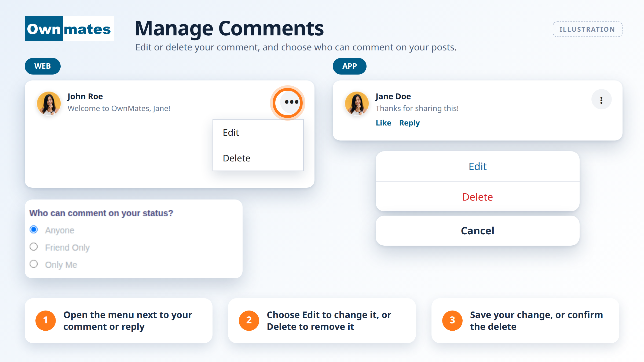Screen dimensions: 644x362
Task: Click the 'Manage Comments' title
Action: click(229, 28)
